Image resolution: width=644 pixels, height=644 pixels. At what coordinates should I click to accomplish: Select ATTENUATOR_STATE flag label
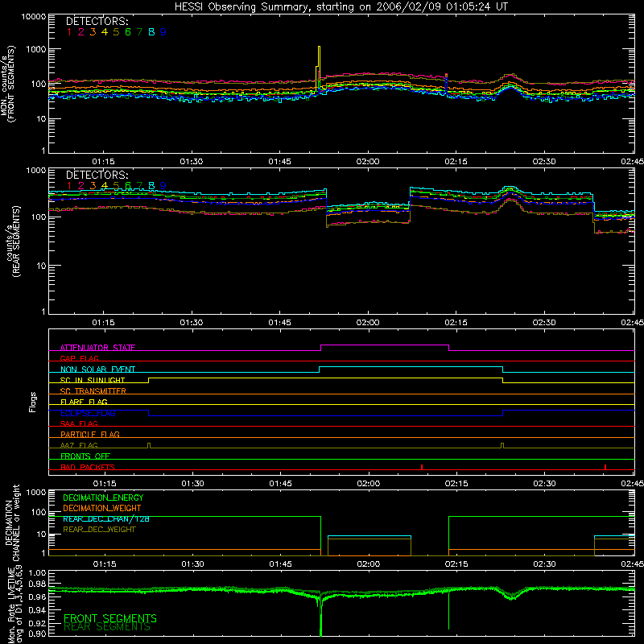click(97, 348)
